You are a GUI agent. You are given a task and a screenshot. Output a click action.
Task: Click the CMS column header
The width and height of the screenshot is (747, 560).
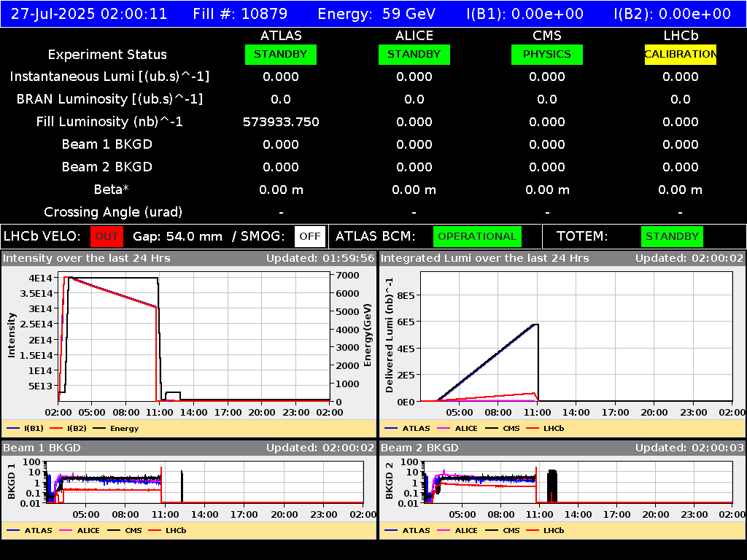pos(547,36)
